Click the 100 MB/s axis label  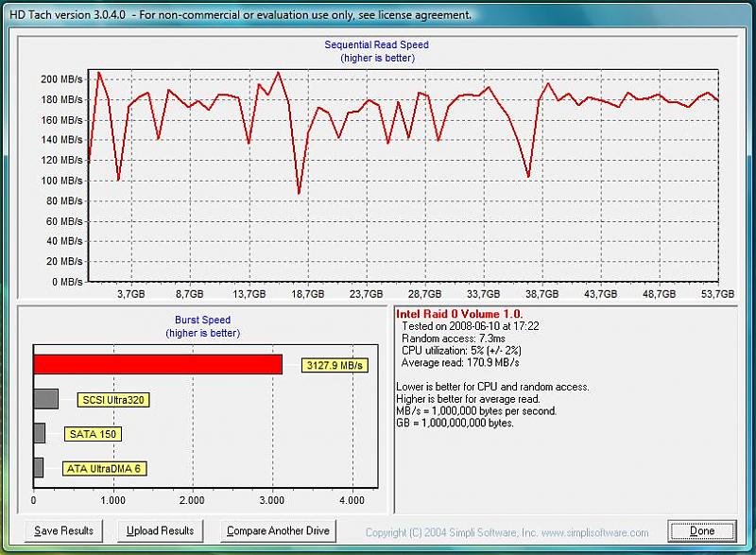[x=61, y=181]
